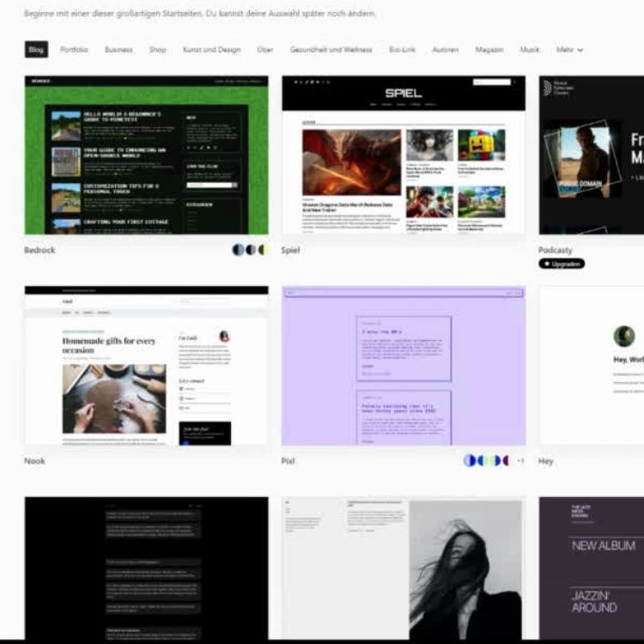Click the Pixl theme name
Screen dimensions: 644x644
click(288, 461)
